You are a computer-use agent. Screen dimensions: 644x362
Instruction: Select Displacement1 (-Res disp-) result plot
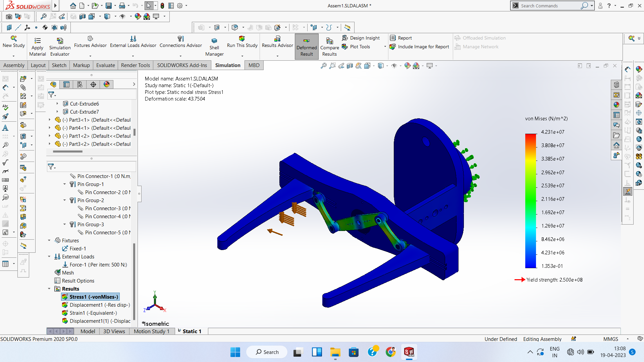pos(100,305)
